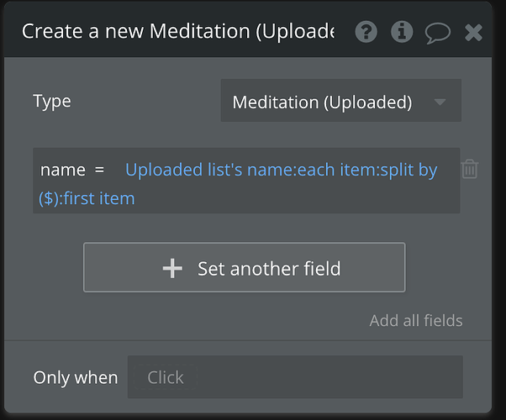Click the dialog title bar text

[x=177, y=32]
